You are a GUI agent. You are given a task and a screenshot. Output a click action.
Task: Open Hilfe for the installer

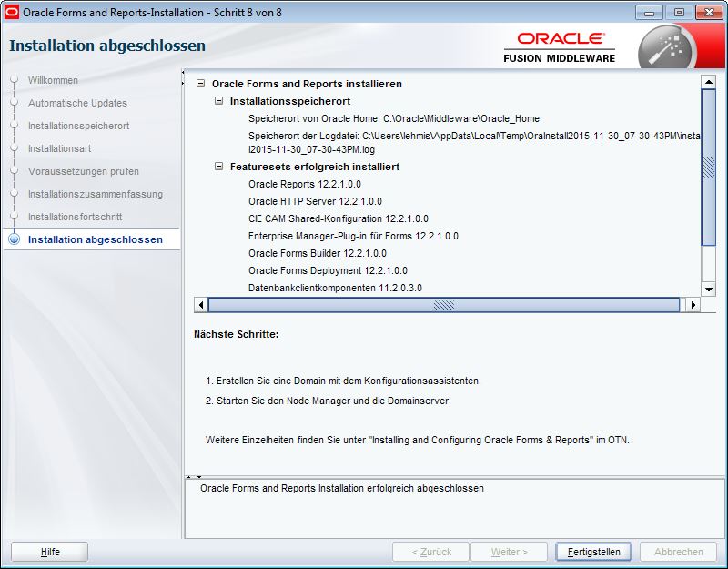[x=48, y=552]
